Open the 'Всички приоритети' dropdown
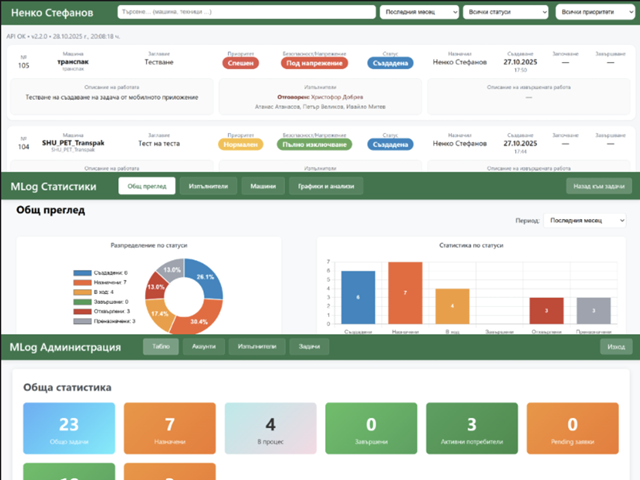This screenshot has height=480, width=640. click(595, 12)
